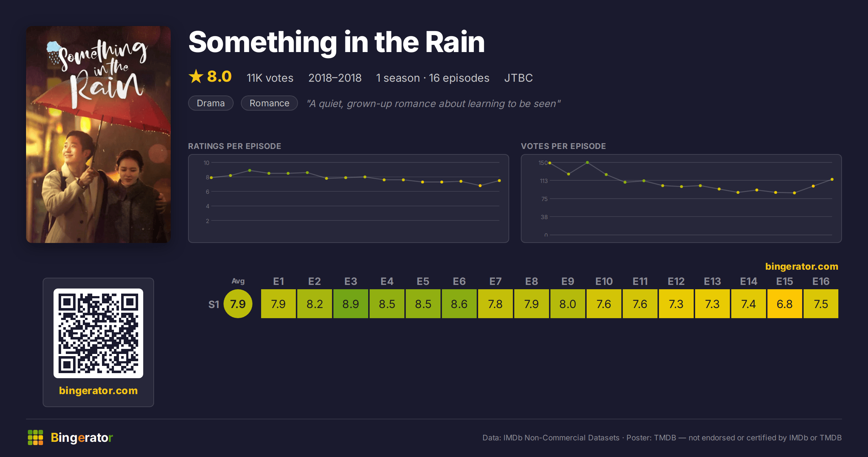Image resolution: width=868 pixels, height=457 pixels.
Task: Click the Bingerator brand name in footer
Action: tap(82, 437)
